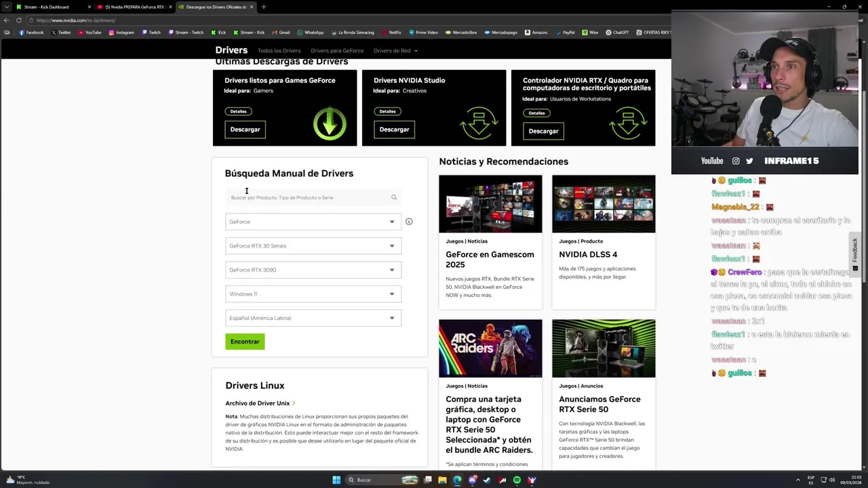Click Detalles on the RTX / Quadro card
This screenshot has height=488, width=868.
coord(536,113)
